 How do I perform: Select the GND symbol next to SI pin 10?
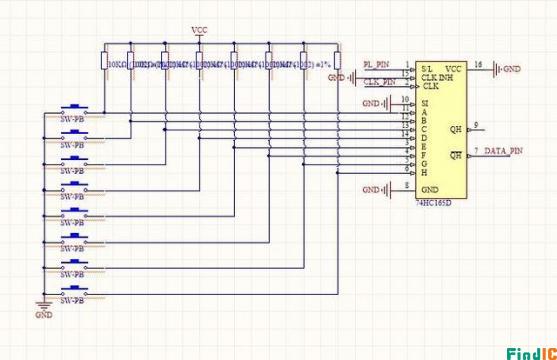tap(377, 103)
